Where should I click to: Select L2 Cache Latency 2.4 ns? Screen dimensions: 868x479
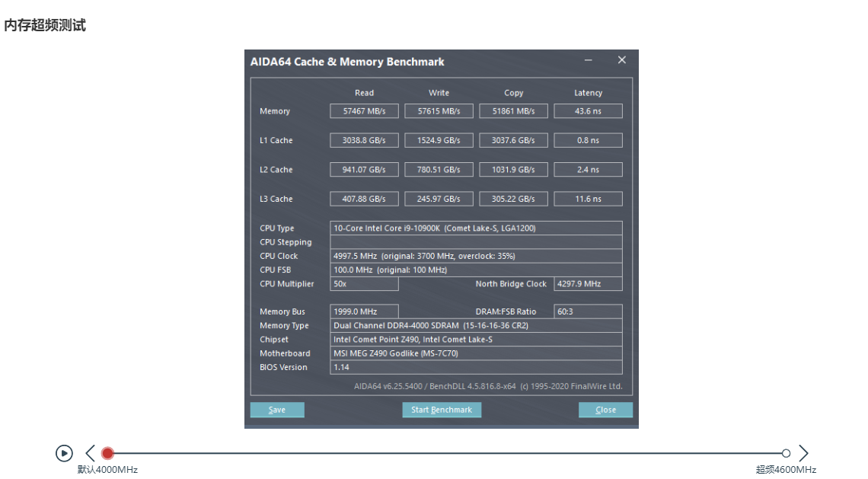[588, 170]
